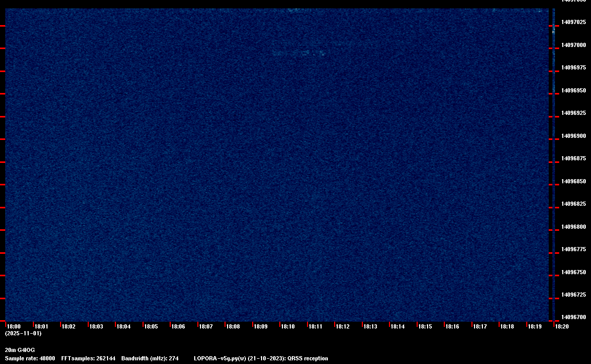This screenshot has width=591, height=364.
Task: Click the 14097000 frequency label
Action: pos(574,45)
